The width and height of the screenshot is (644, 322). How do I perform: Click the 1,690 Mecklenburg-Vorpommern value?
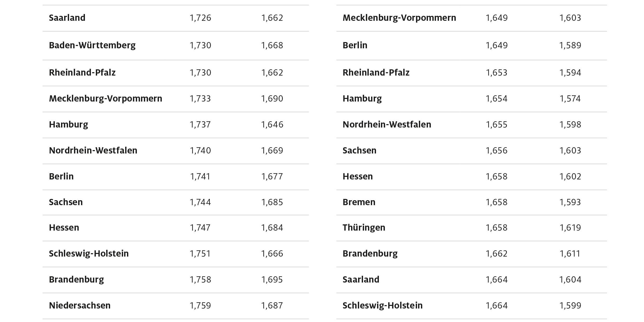point(272,99)
